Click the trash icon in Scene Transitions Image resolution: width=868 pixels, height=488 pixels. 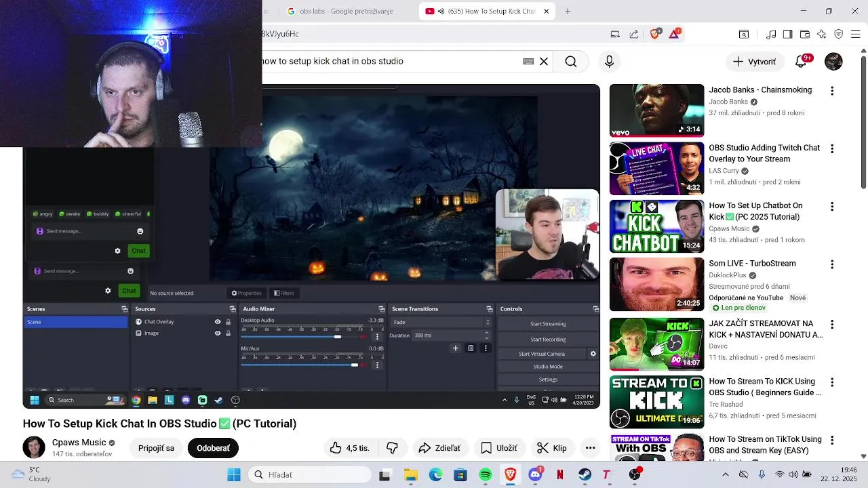tap(471, 348)
